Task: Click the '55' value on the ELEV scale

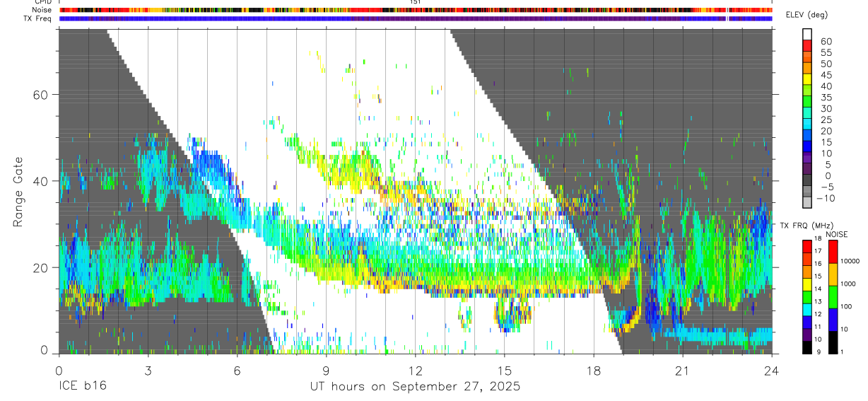Action: pyautogui.click(x=826, y=53)
